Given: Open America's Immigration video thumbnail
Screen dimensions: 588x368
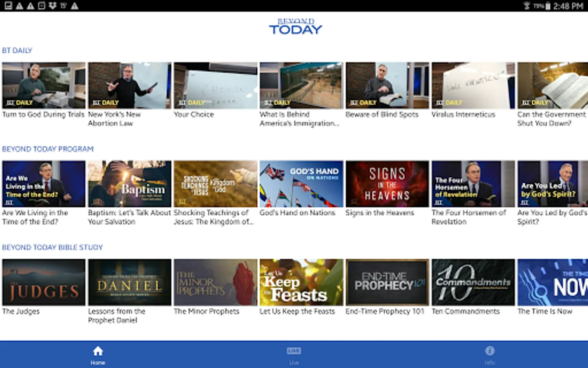Looking at the screenshot, I should click(302, 85).
